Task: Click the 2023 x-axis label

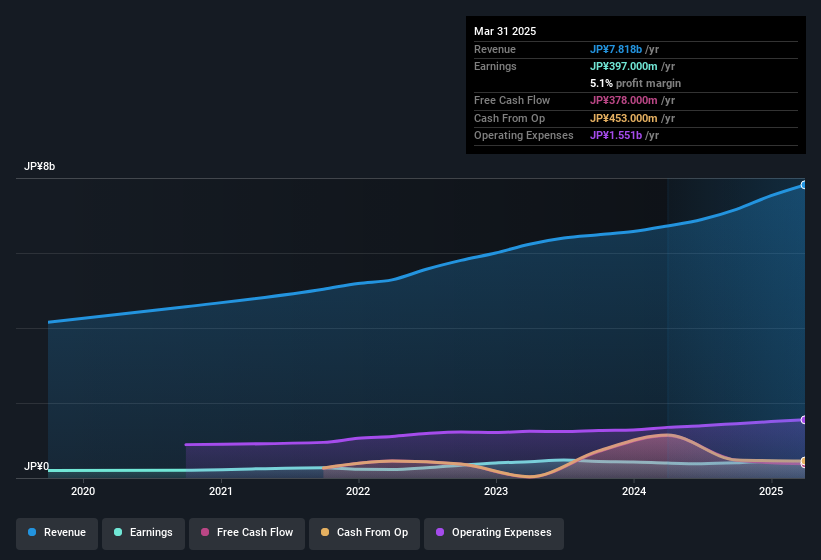Action: pyautogui.click(x=496, y=491)
